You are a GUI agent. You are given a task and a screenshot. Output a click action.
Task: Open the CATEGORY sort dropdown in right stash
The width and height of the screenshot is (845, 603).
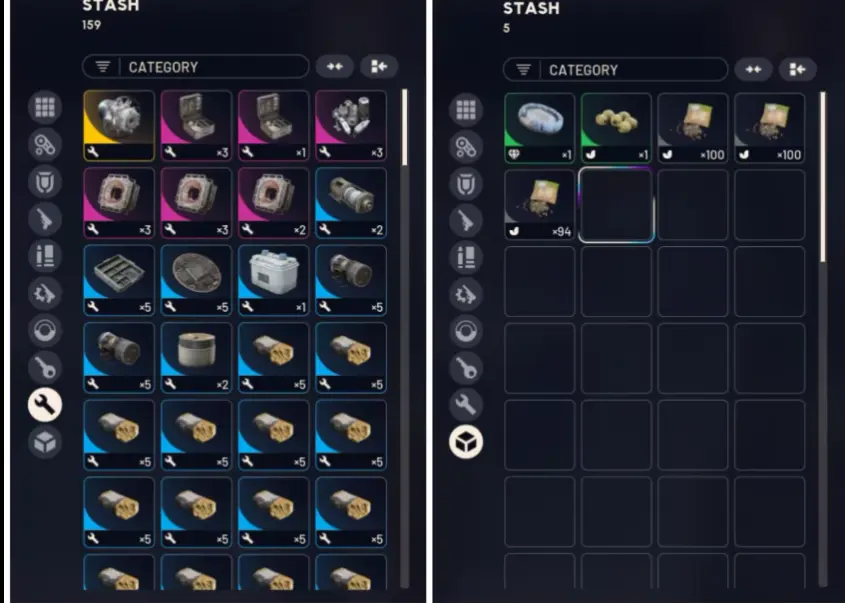[615, 70]
